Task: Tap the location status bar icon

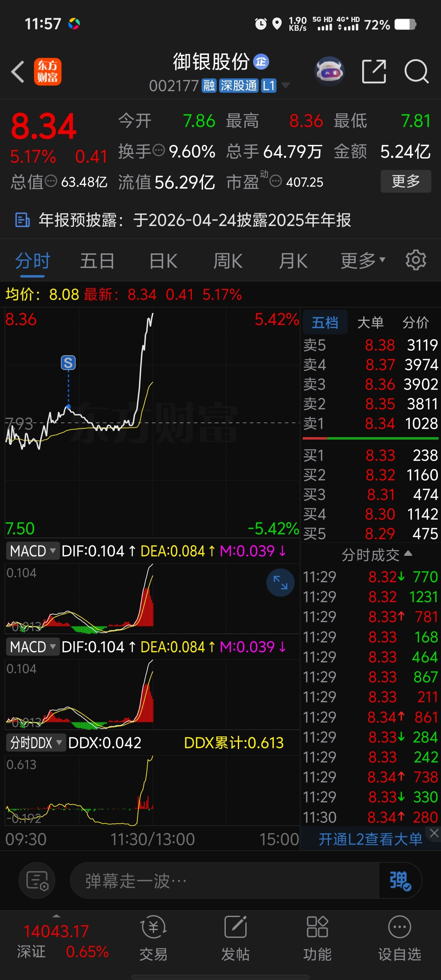Action: pos(277,24)
